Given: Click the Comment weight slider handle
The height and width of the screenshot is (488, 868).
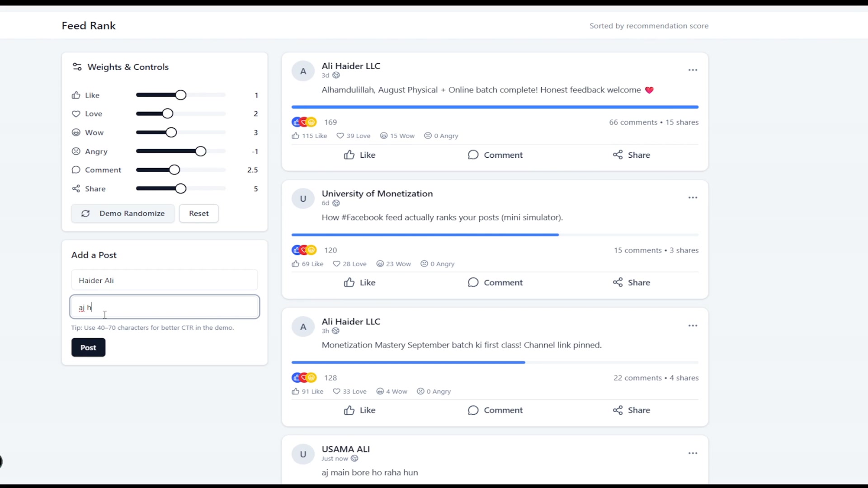Looking at the screenshot, I should [175, 170].
